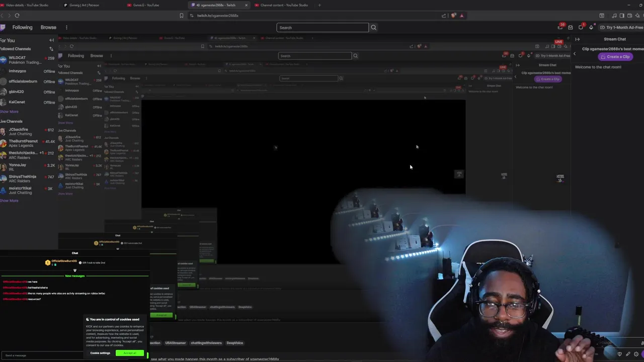
Task: Collapse the Stream Chat panel arrow
Action: point(578,39)
